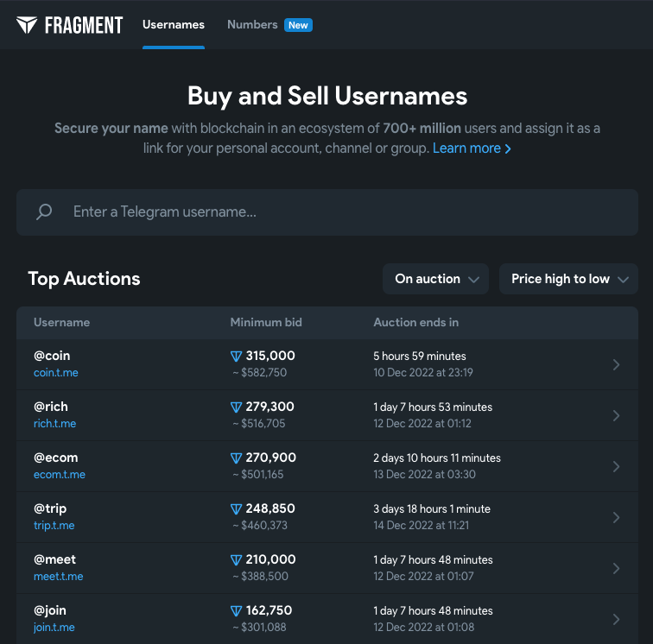Click TON icon beside 315,000
653x644 pixels.
click(236, 356)
